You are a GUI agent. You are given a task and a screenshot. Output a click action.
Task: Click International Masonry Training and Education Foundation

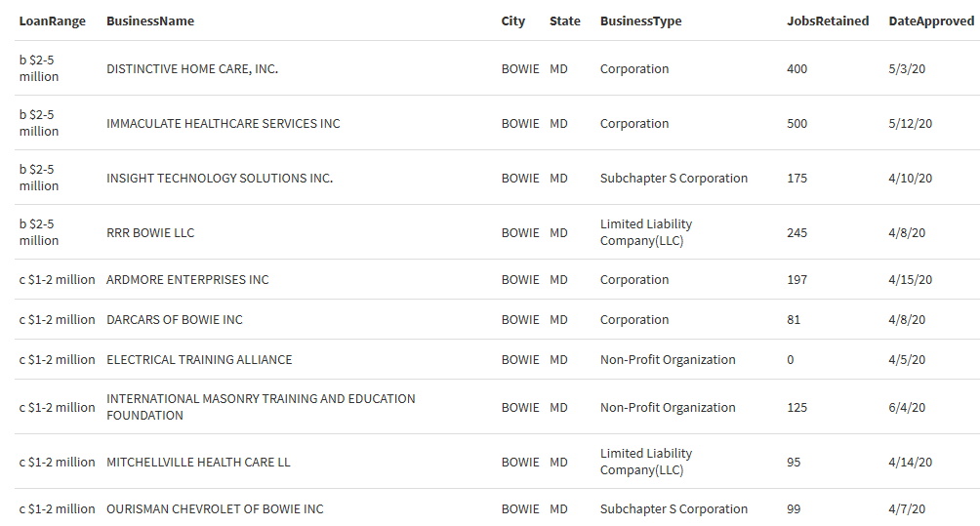(261, 407)
